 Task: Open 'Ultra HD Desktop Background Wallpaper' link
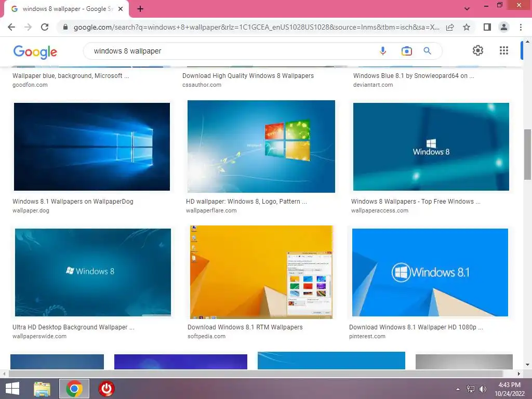(73, 327)
